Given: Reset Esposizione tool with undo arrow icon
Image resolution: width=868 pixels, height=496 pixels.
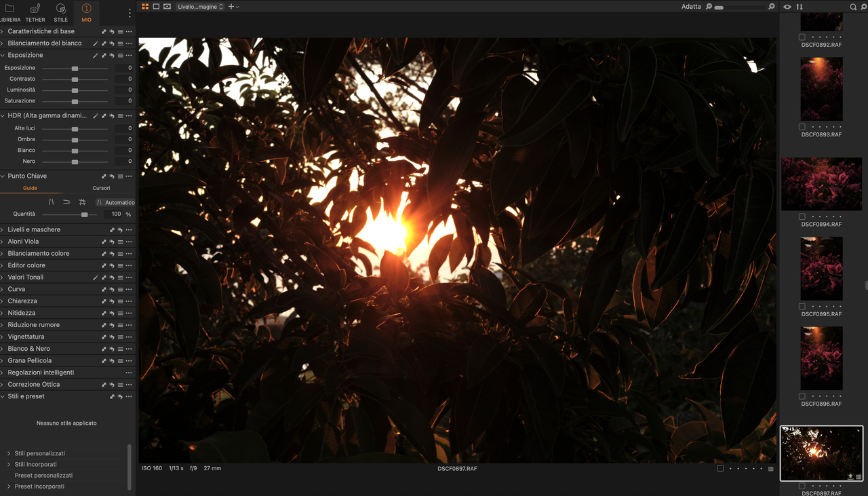Looking at the screenshot, I should pos(112,56).
